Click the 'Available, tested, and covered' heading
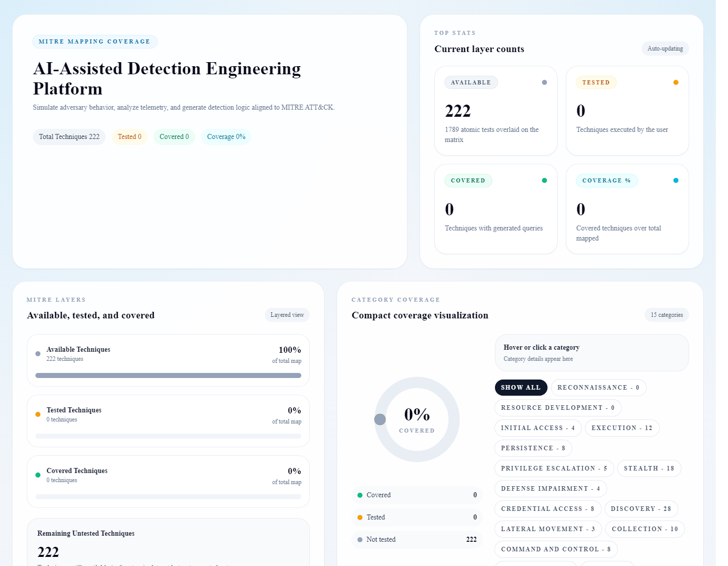This screenshot has width=728, height=566. pos(91,315)
